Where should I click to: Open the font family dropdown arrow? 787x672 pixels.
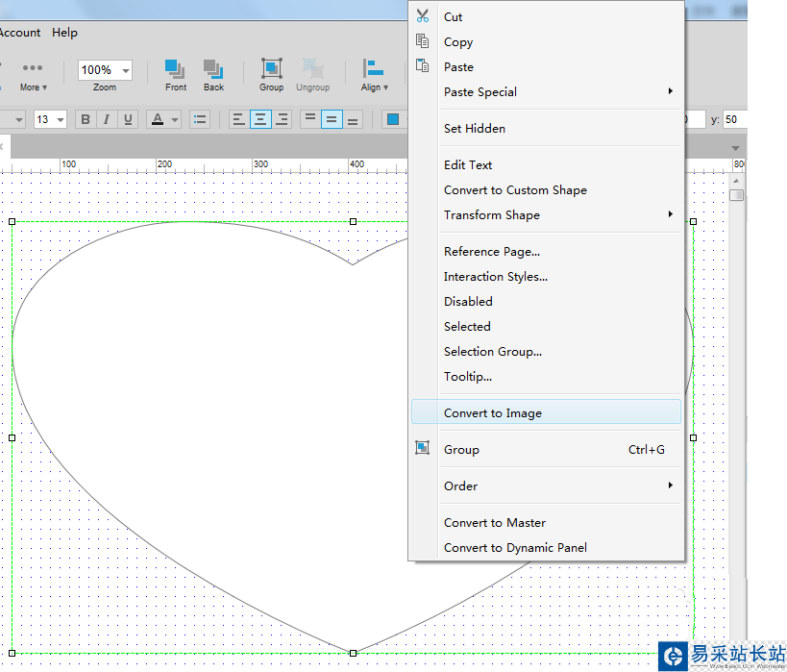pyautogui.click(x=19, y=120)
